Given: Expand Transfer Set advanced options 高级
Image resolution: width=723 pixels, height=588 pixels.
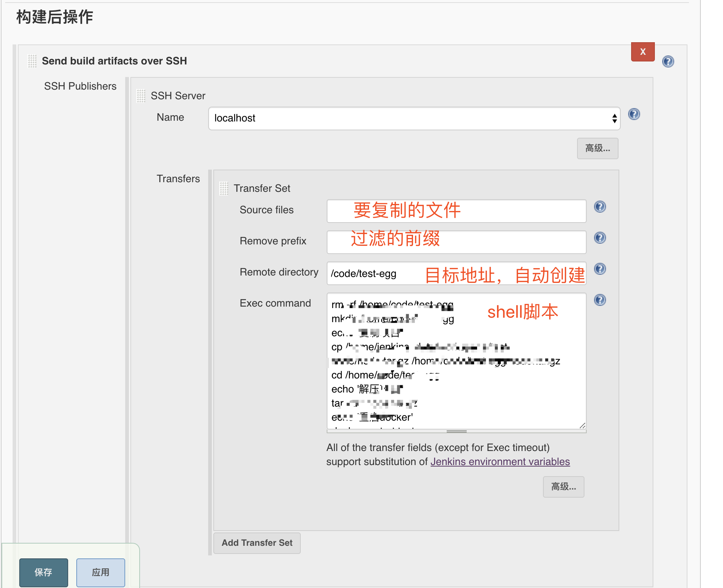Looking at the screenshot, I should (563, 487).
